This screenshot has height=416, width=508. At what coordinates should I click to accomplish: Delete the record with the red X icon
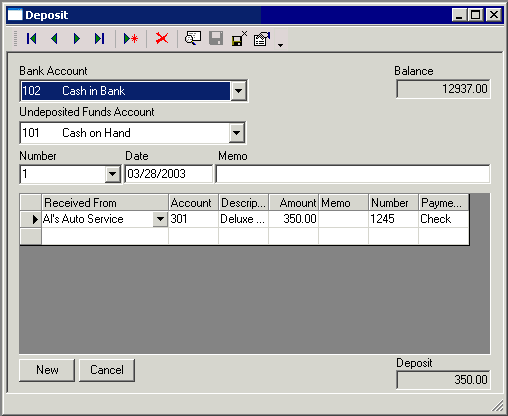click(x=162, y=39)
